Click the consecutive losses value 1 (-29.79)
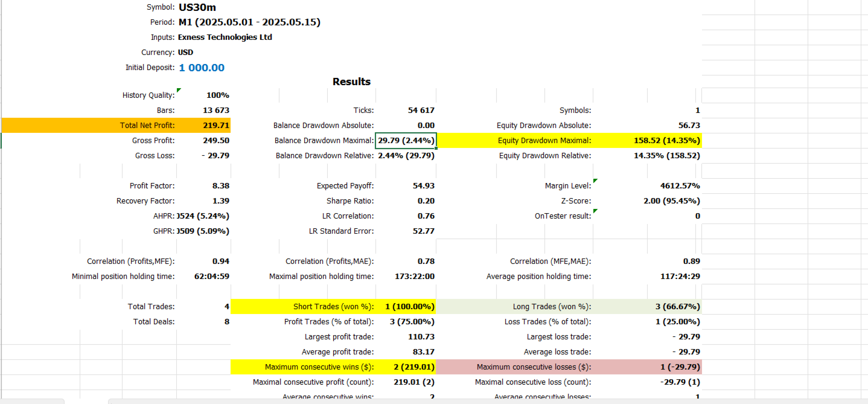Image resolution: width=868 pixels, height=404 pixels. (681, 367)
